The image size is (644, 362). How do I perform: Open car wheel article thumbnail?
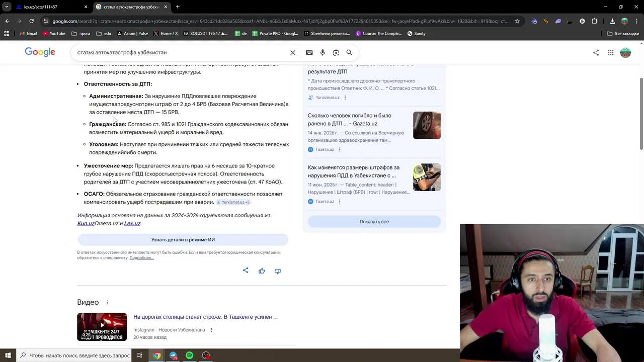click(x=427, y=125)
